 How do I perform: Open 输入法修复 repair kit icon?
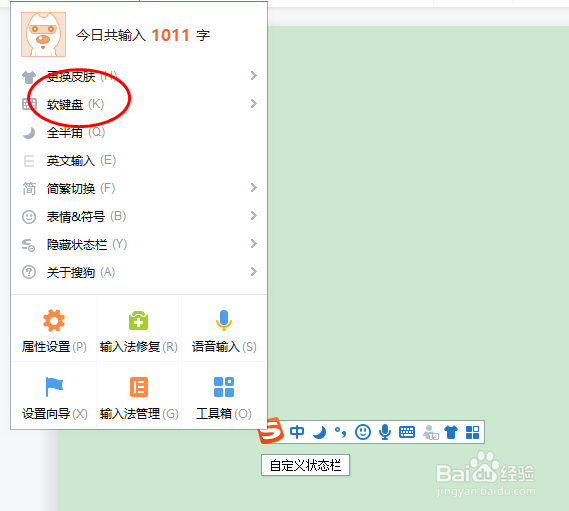(139, 320)
